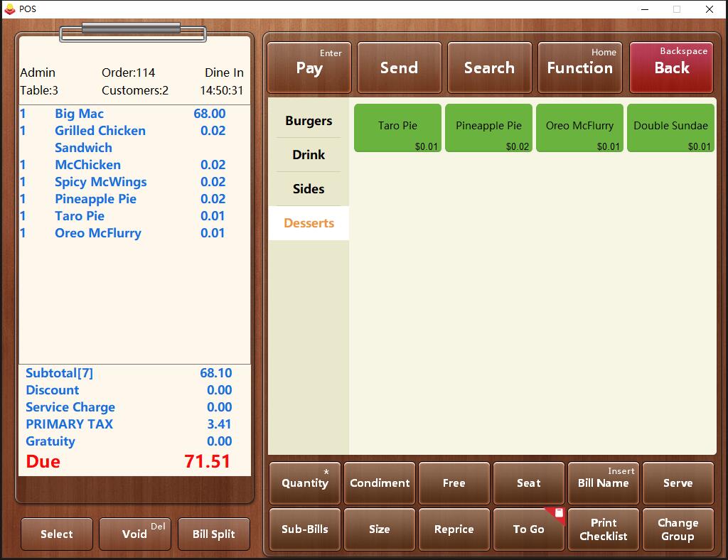This screenshot has height=560, width=728.
Task: Open Bill Split for the order
Action: pos(213,534)
